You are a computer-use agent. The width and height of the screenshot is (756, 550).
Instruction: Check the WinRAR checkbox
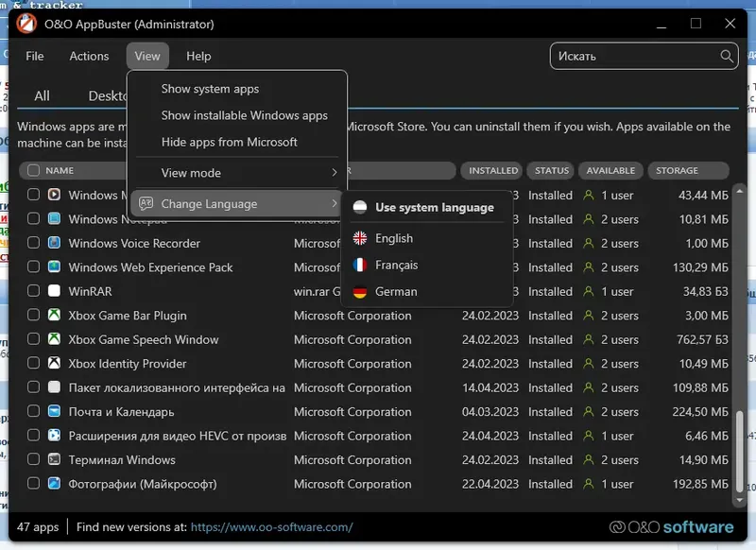pos(33,291)
